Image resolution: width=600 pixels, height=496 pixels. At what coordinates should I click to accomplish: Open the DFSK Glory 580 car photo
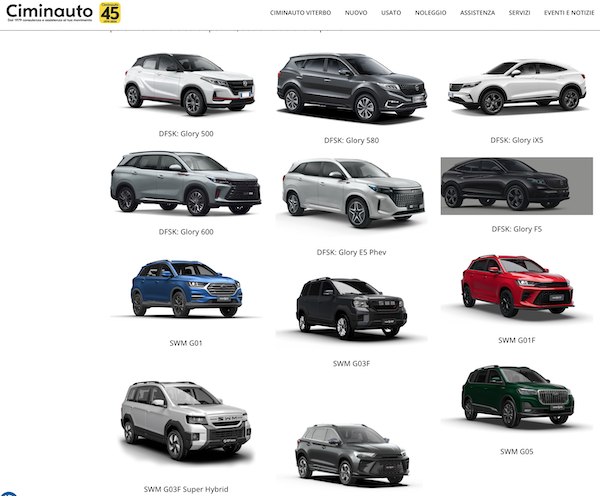(x=351, y=87)
